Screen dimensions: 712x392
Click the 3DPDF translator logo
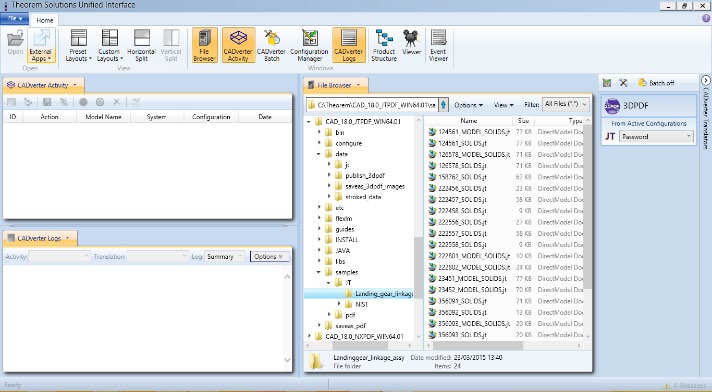(612, 105)
